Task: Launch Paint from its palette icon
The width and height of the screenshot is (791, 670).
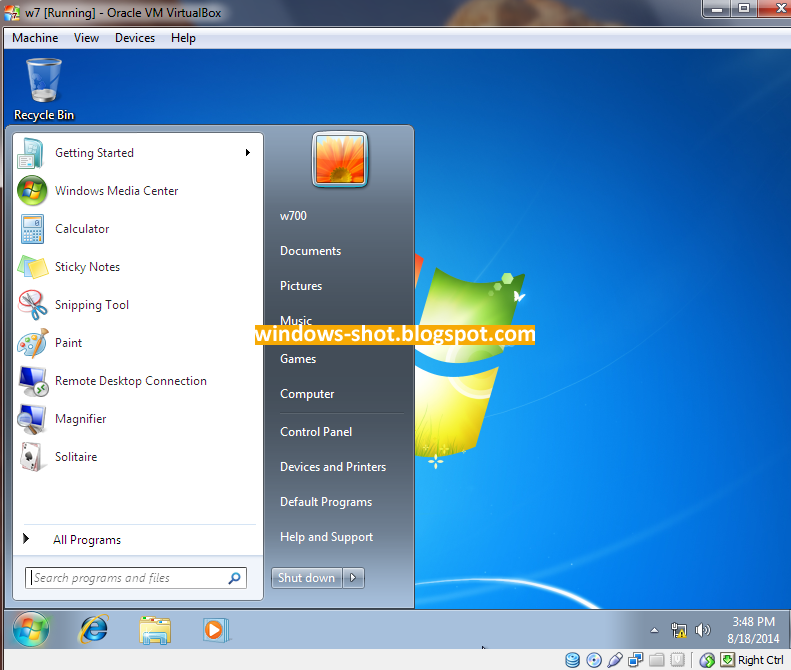Action: [33, 343]
